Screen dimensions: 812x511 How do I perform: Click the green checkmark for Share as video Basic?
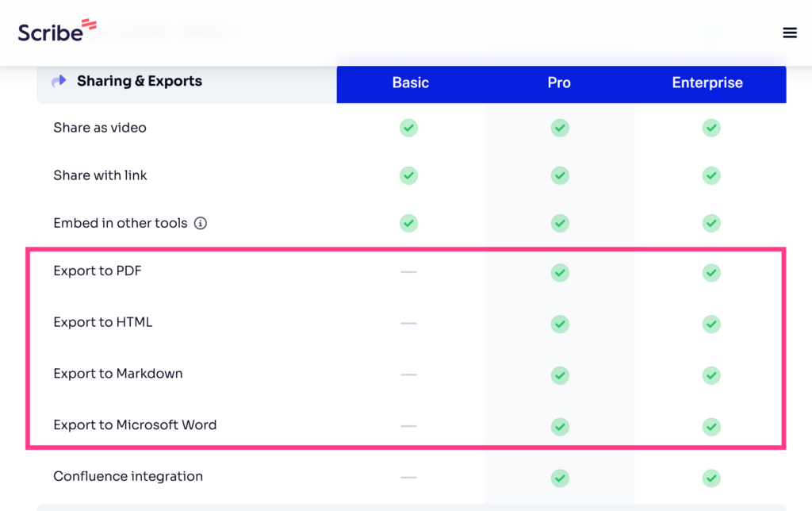pyautogui.click(x=408, y=128)
